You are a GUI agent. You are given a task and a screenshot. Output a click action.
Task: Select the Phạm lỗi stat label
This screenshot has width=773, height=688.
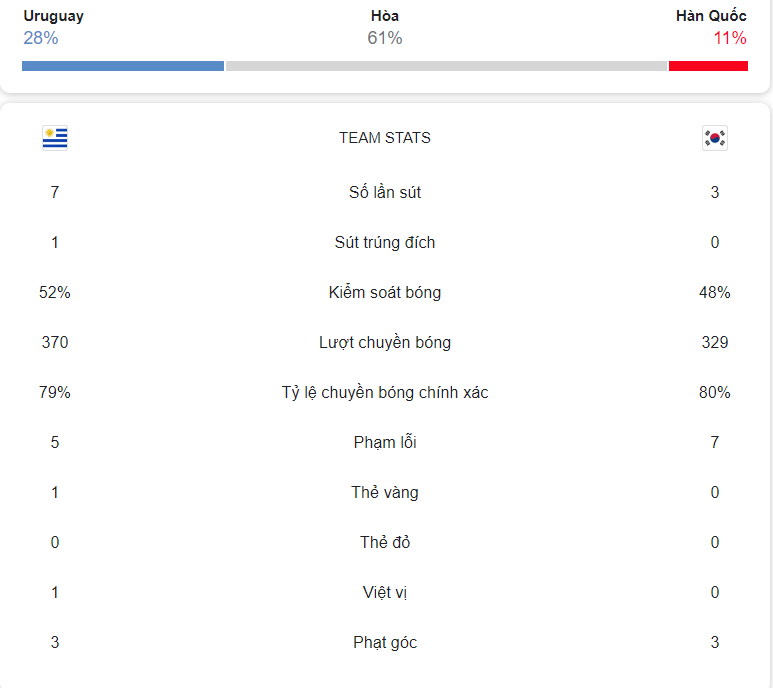click(385, 442)
